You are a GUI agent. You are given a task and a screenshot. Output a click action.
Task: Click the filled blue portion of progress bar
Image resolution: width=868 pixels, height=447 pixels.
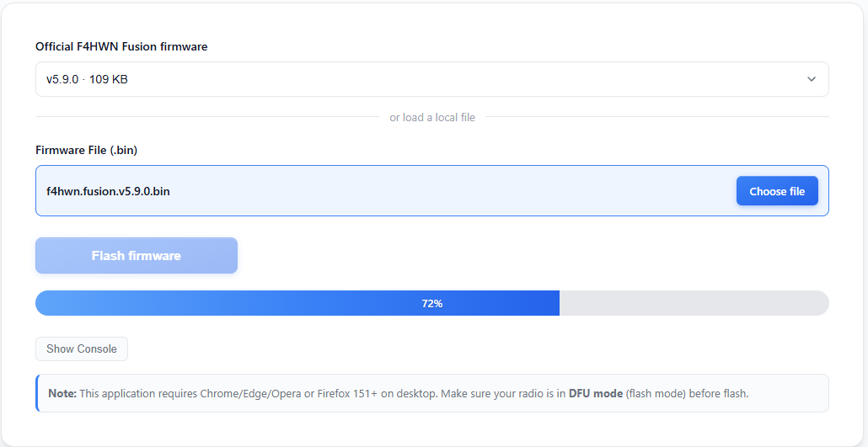pyautogui.click(x=297, y=303)
